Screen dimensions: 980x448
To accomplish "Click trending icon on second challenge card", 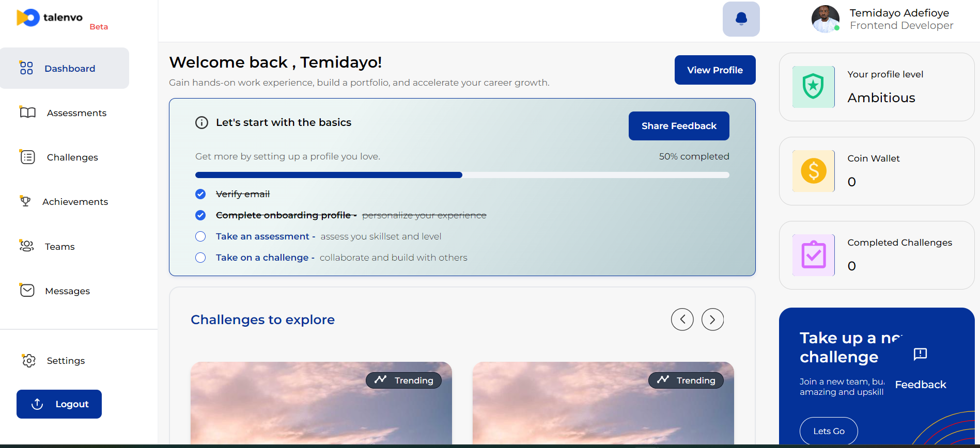I will (663, 380).
